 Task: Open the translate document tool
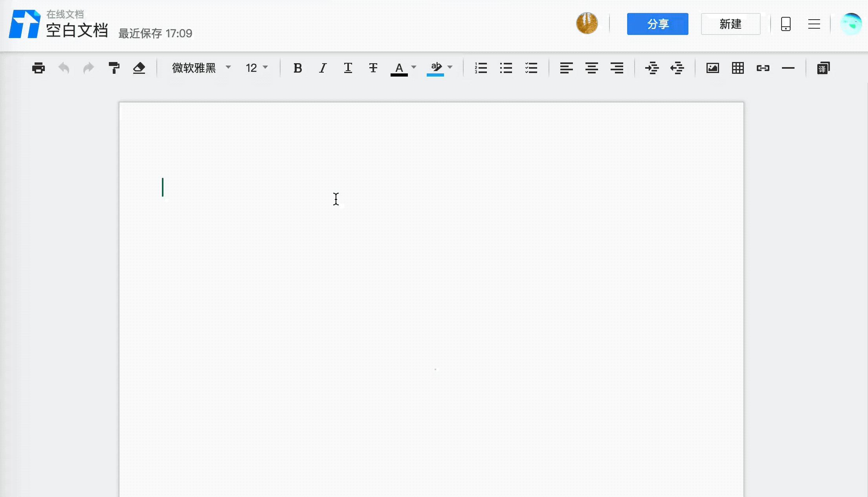click(x=823, y=68)
